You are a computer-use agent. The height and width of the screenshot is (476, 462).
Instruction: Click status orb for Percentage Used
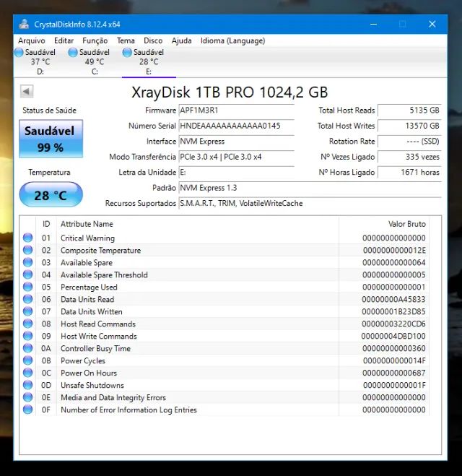tap(28, 287)
